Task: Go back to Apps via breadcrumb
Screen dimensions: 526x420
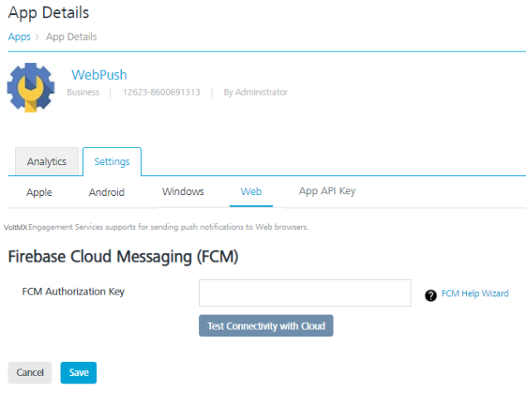Action: [19, 37]
